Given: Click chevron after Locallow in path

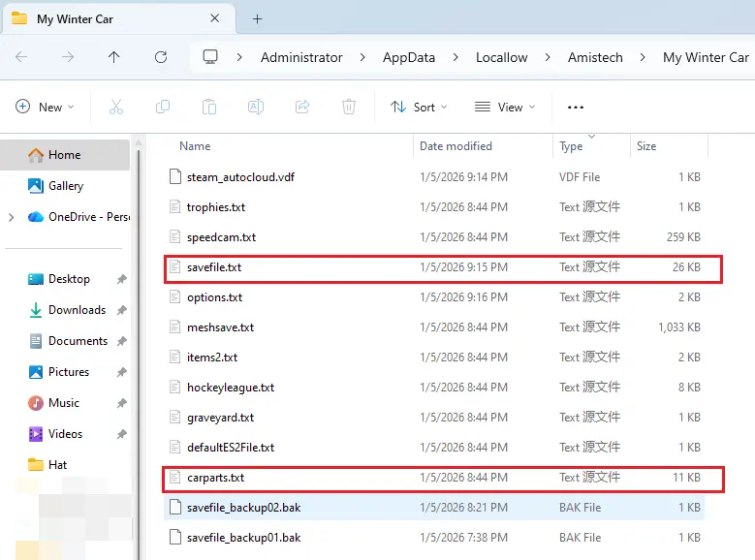Looking at the screenshot, I should click(548, 57).
